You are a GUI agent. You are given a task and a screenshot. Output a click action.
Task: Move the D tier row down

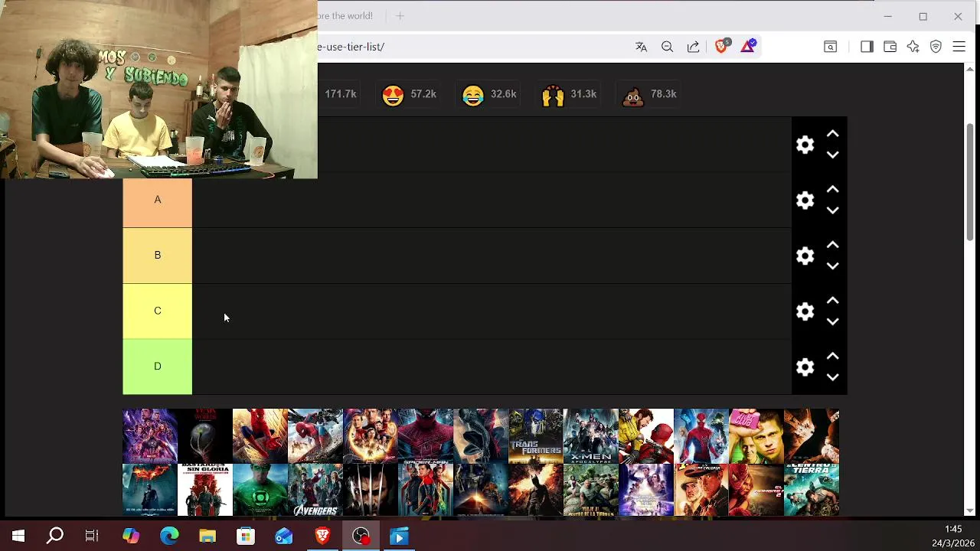pyautogui.click(x=833, y=377)
